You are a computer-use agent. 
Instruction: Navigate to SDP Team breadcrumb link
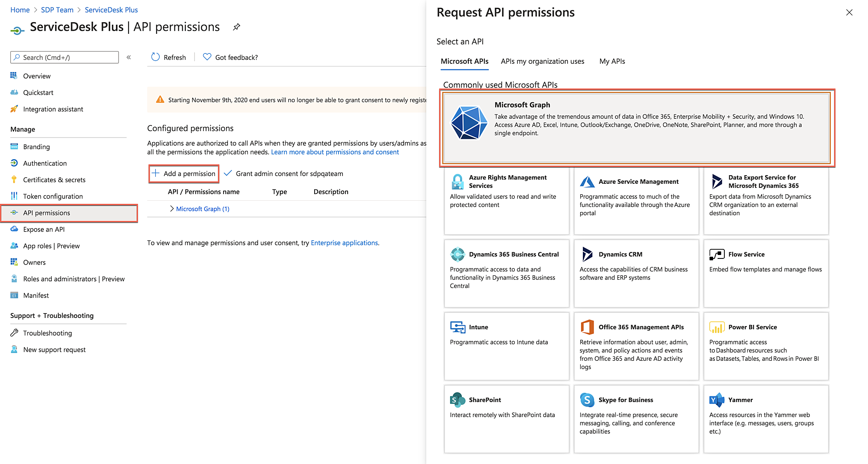coord(57,10)
